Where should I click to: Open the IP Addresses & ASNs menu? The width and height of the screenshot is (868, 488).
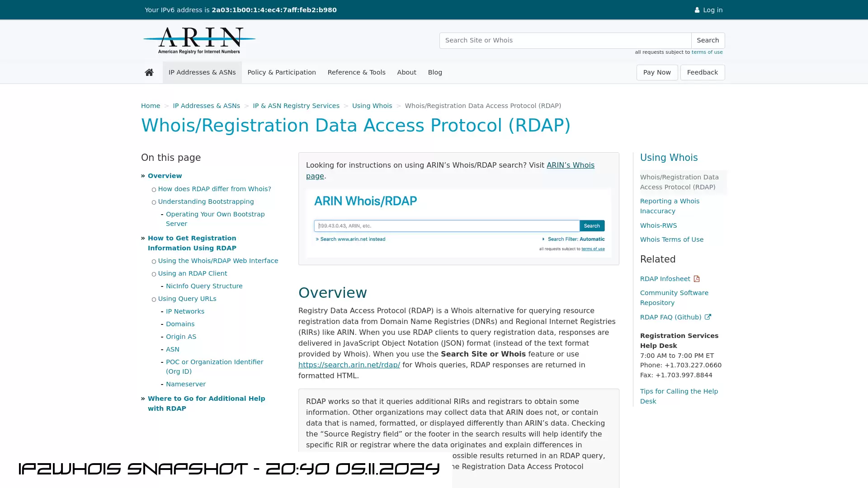202,72
